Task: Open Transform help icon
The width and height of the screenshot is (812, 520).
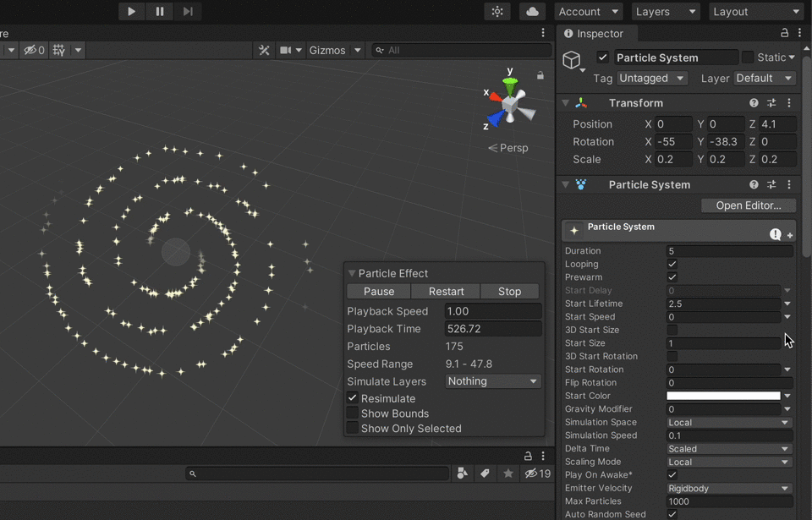Action: pyautogui.click(x=754, y=103)
